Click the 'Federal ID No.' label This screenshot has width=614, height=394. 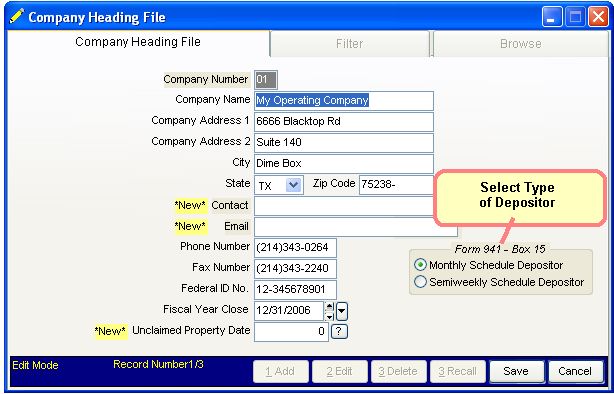click(x=215, y=289)
